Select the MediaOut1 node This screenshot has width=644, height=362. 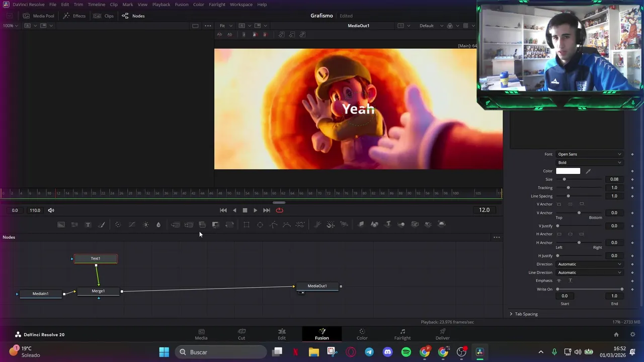click(317, 286)
